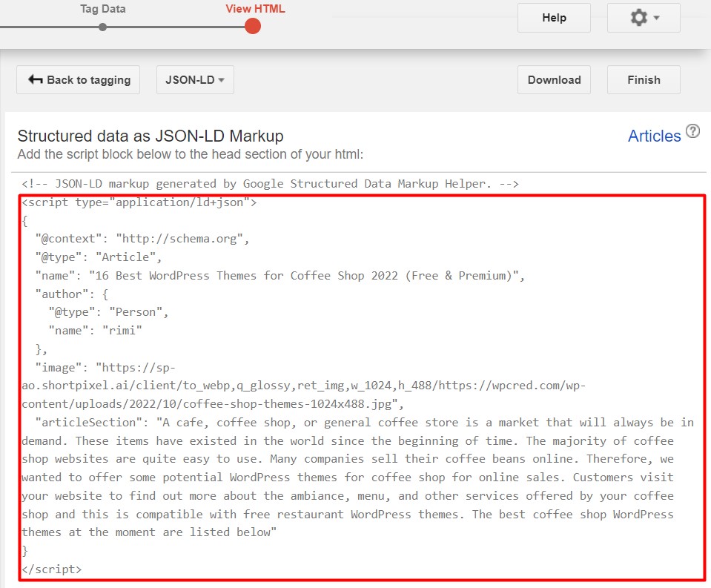
Task: Click the closing </script> tag line
Action: pyautogui.click(x=52, y=569)
